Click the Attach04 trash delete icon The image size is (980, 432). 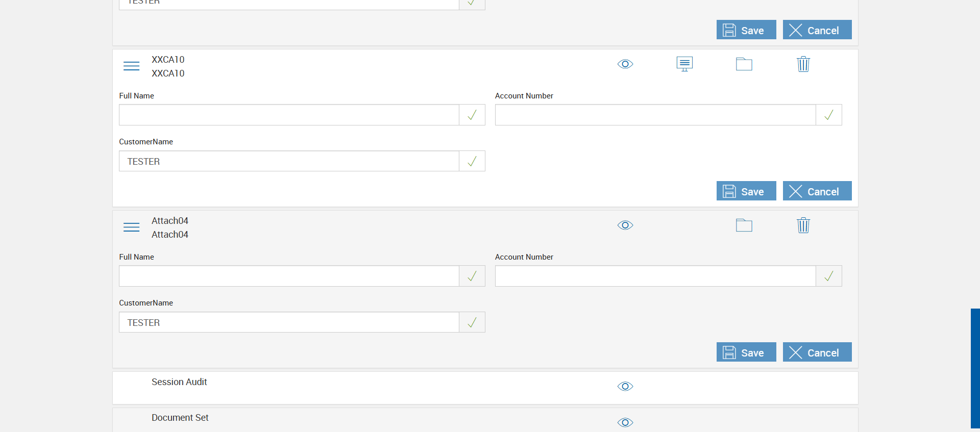coord(803,225)
